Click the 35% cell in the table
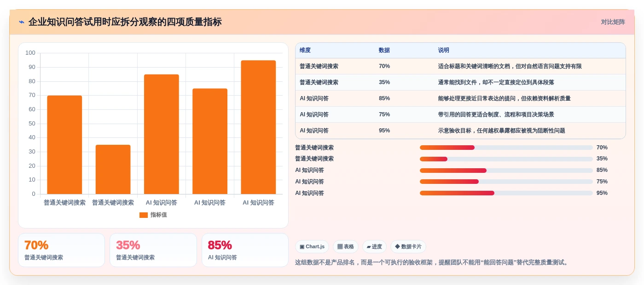 click(384, 82)
